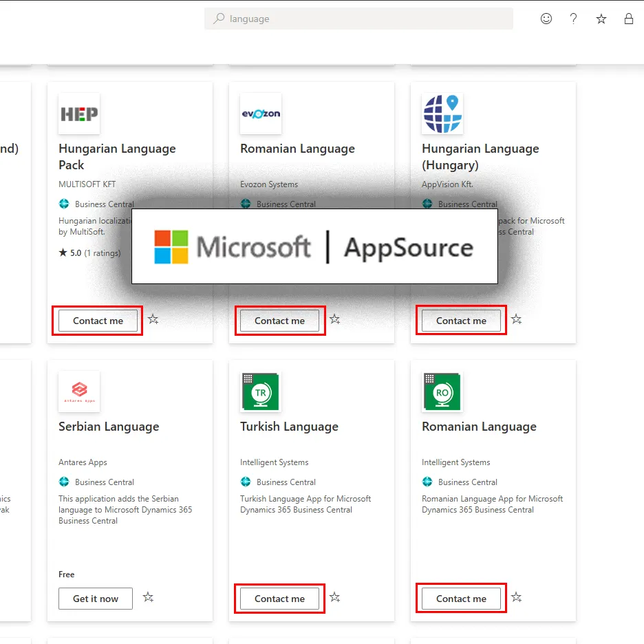Viewport: 644px width, 644px height.
Task: Open Intelligent Systems Romanian Language title
Action: (x=479, y=427)
